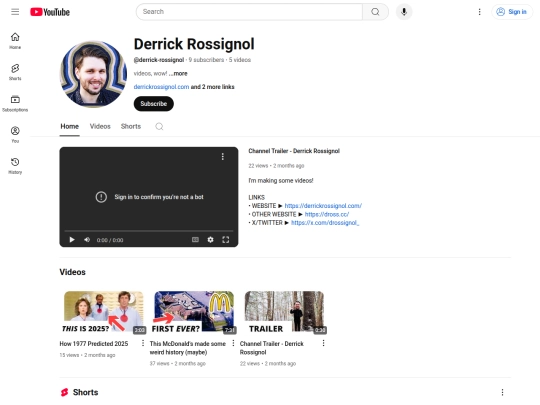540x405 pixels.
Task: Open the THIS IS 2025? video thumbnail
Action: [x=104, y=312]
